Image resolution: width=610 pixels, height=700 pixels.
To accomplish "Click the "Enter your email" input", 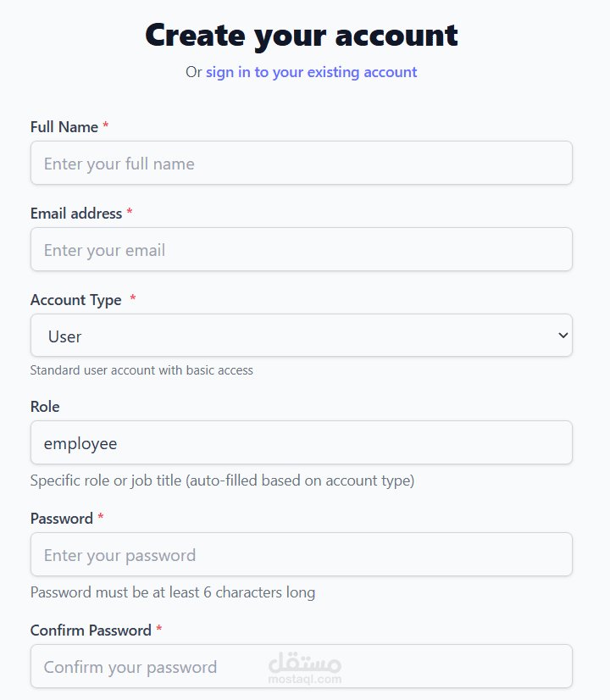I will pos(301,249).
